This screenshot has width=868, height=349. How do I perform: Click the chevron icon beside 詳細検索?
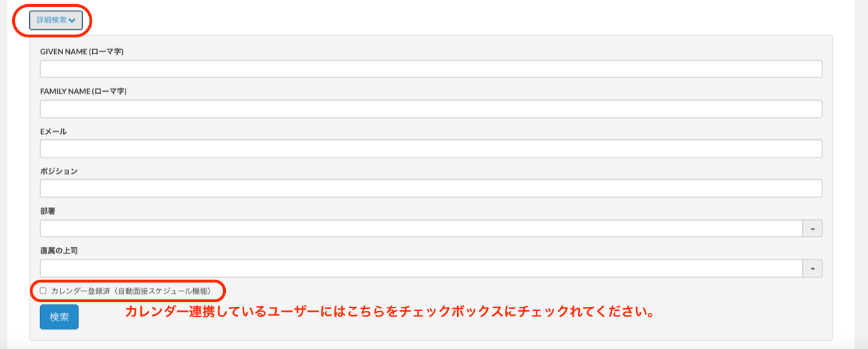tap(72, 21)
